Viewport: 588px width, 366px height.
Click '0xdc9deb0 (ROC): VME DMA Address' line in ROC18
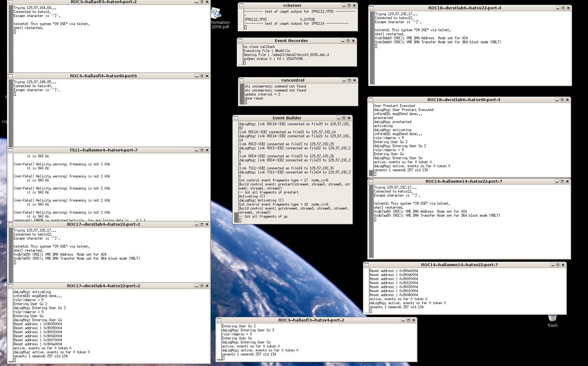pyautogui.click(x=421, y=38)
